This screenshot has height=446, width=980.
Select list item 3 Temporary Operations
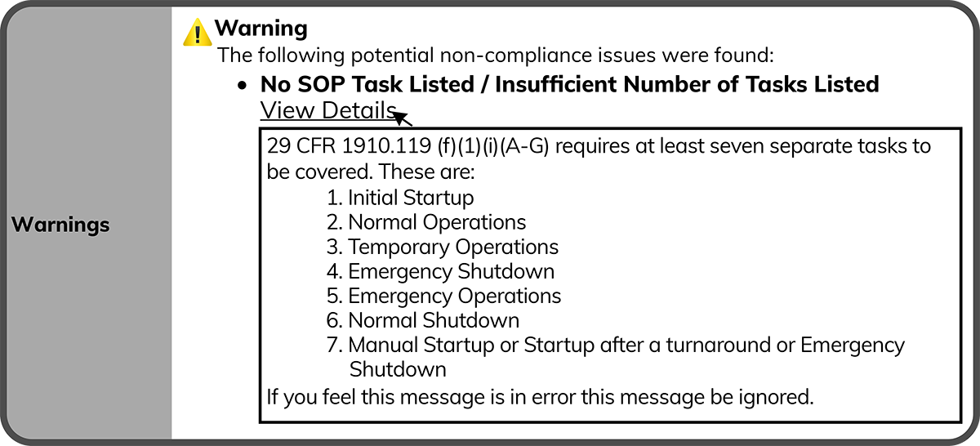coord(443,247)
